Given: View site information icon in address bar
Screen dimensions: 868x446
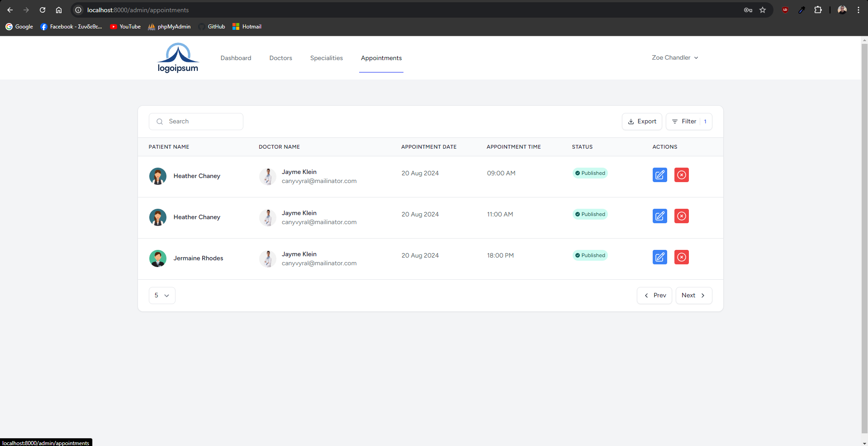Looking at the screenshot, I should point(78,10).
